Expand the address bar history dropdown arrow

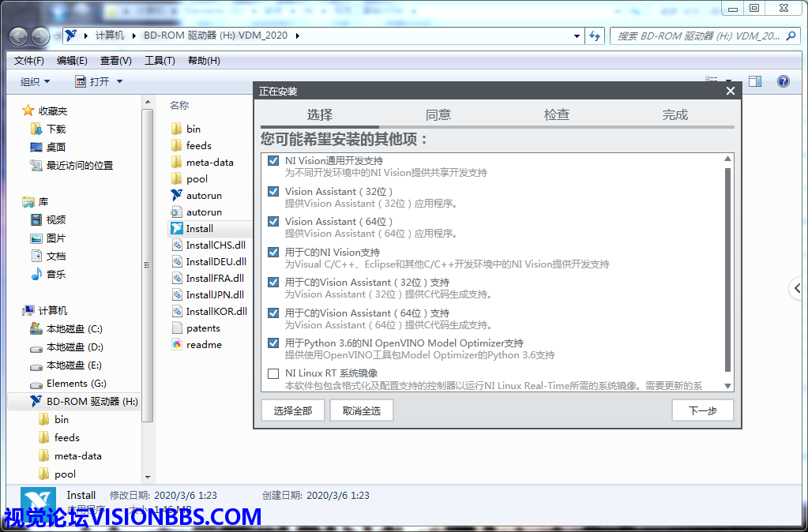(578, 36)
